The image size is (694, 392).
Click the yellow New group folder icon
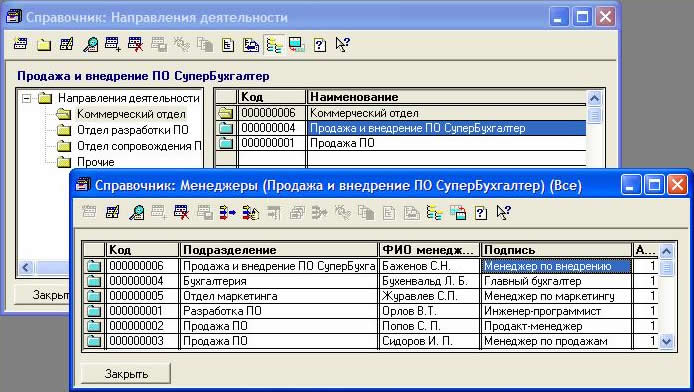click(43, 44)
